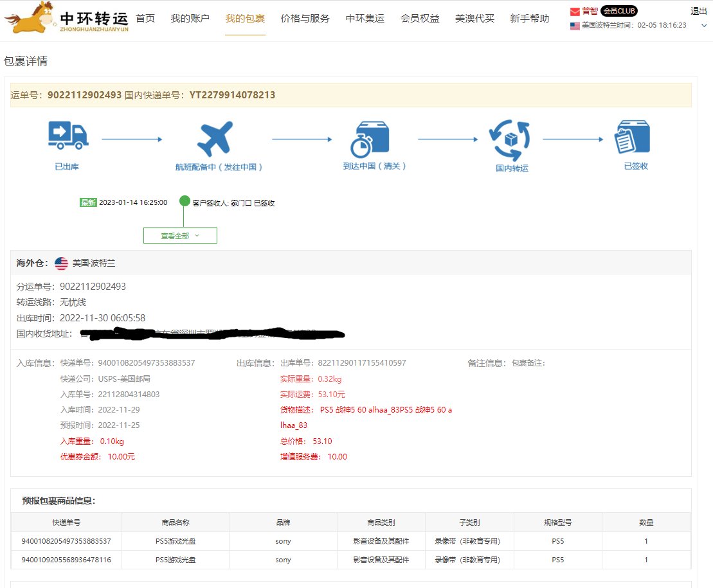This screenshot has height=588, width=713.
Task: Click the 已签收 clipboard icon
Action: (x=632, y=137)
